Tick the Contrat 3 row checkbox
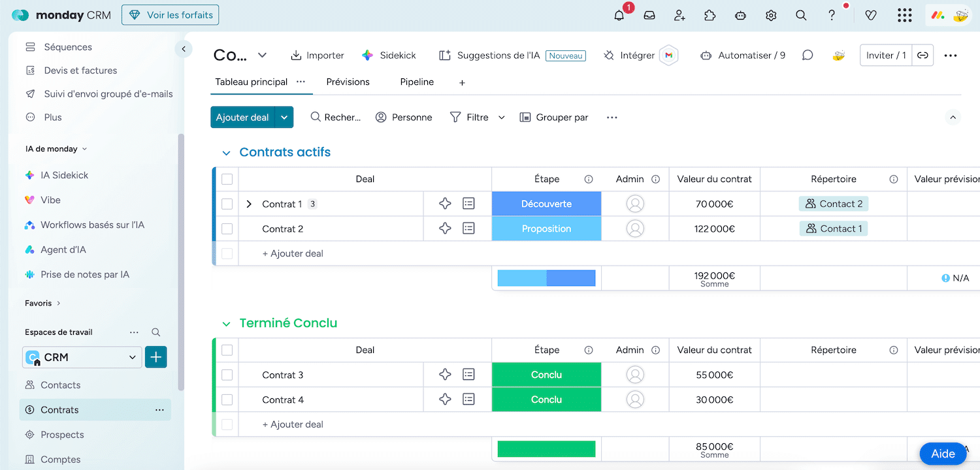This screenshot has width=980, height=470. coord(227,375)
